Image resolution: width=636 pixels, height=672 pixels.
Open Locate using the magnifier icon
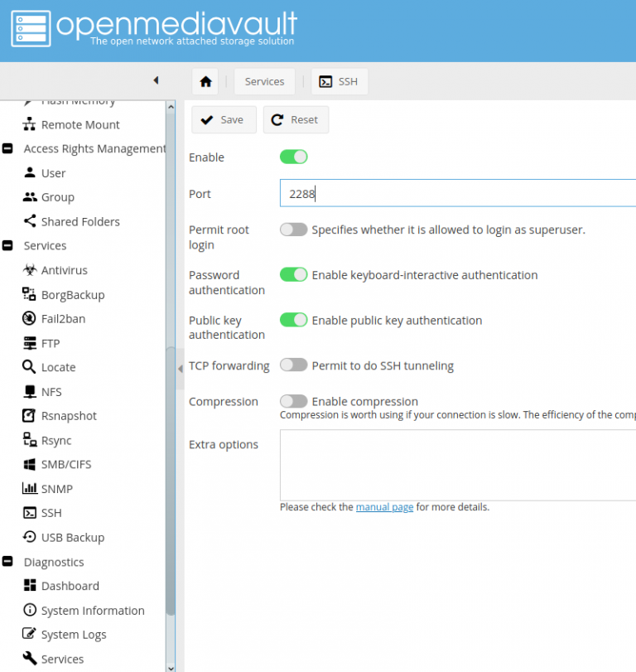click(30, 367)
